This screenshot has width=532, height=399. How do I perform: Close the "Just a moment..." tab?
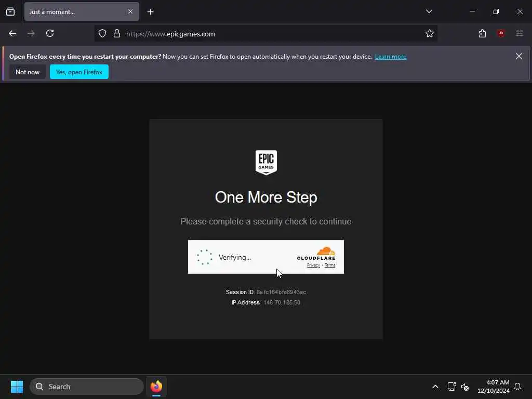pos(130,11)
